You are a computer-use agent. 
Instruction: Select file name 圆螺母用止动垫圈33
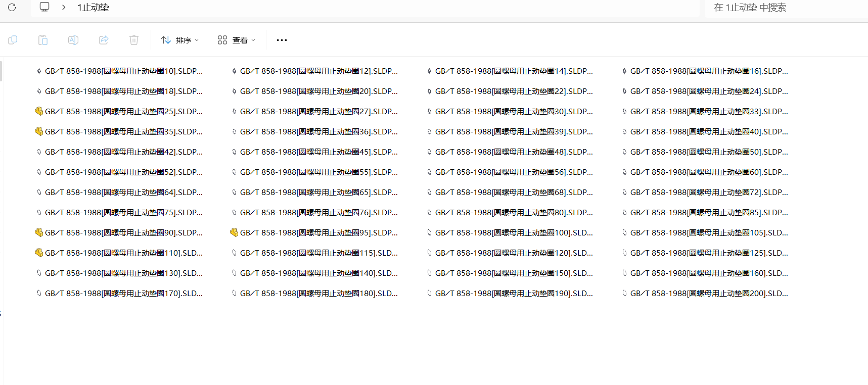tap(709, 112)
